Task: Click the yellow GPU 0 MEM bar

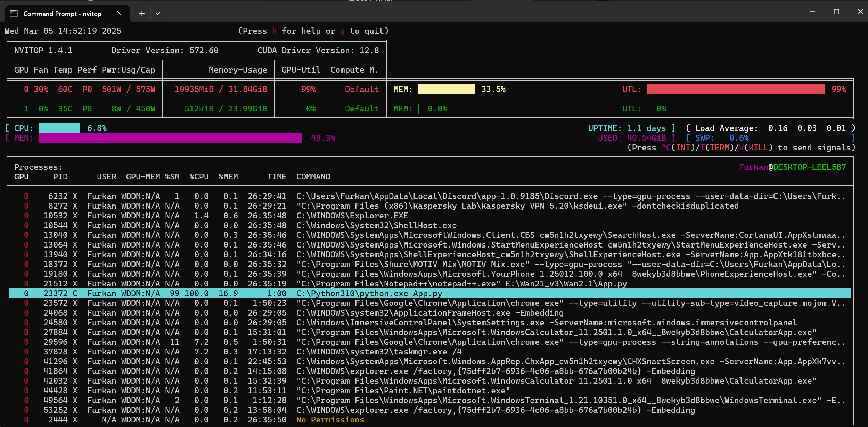Action: (x=446, y=89)
